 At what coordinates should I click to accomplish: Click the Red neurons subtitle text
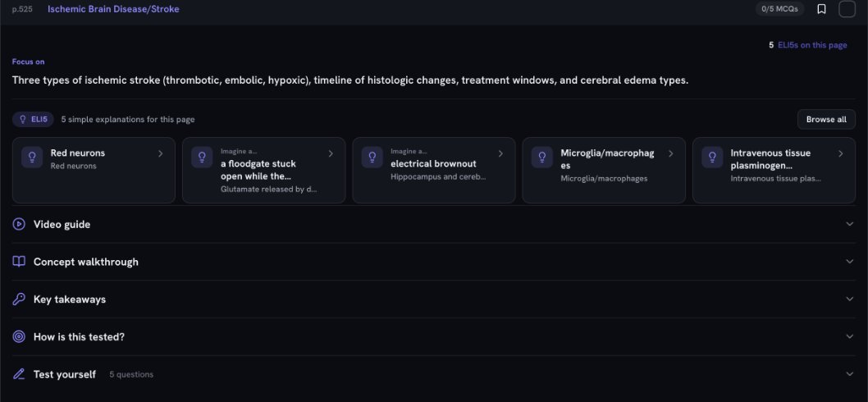pyautogui.click(x=73, y=166)
